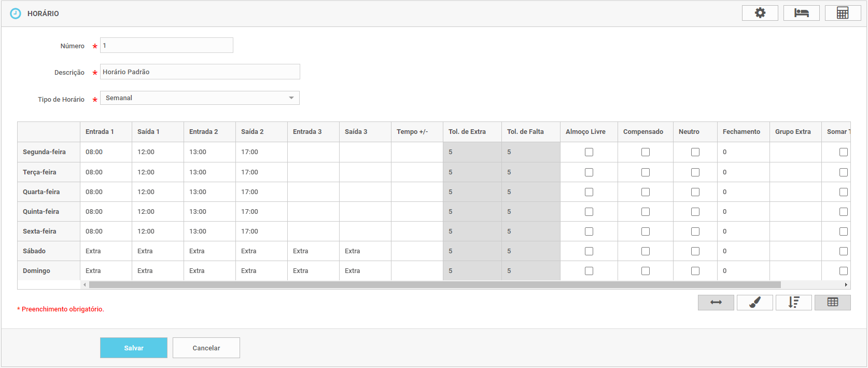This screenshot has width=868, height=368.
Task: Click the Cancelar button
Action: (x=206, y=348)
